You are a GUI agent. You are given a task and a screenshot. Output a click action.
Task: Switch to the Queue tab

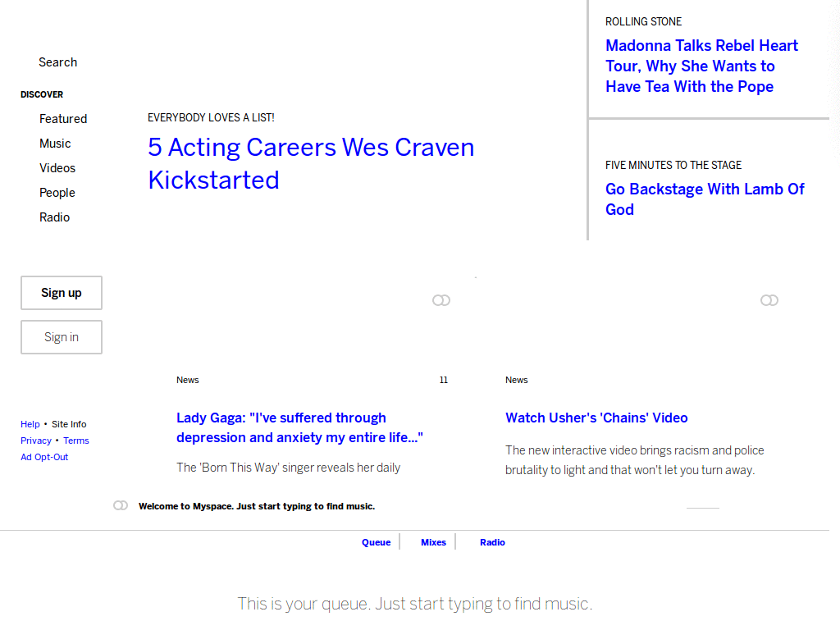(376, 543)
